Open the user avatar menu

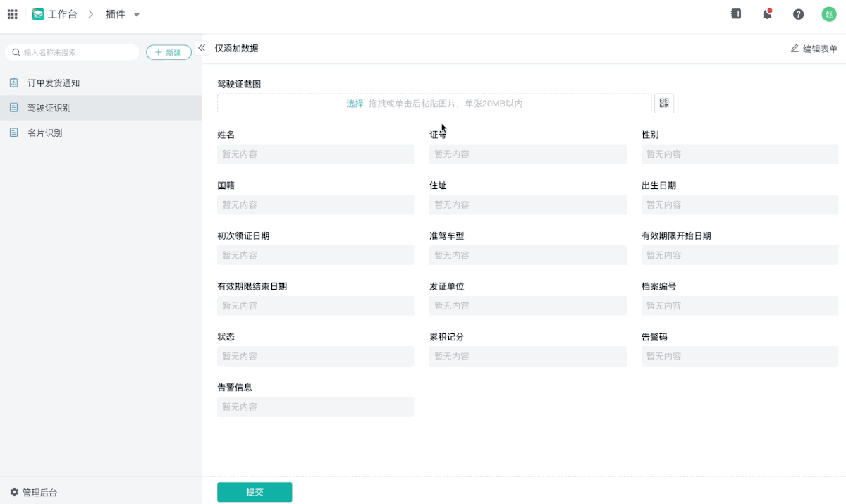click(828, 14)
